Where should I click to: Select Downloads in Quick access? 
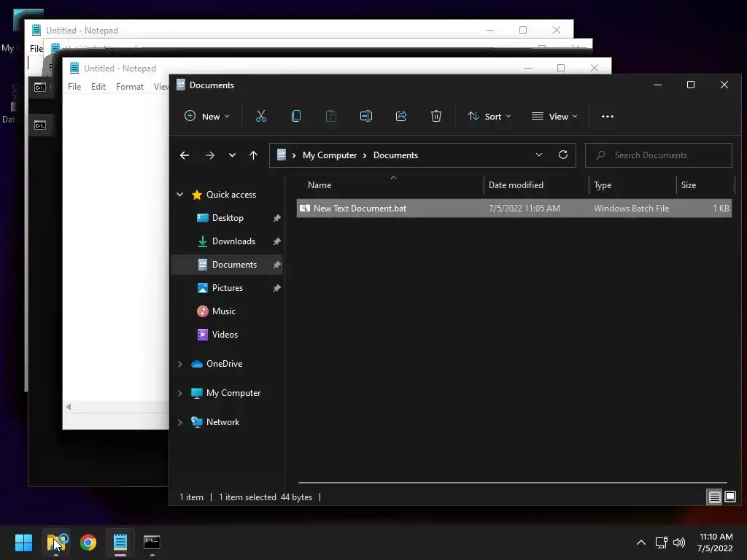pos(233,241)
